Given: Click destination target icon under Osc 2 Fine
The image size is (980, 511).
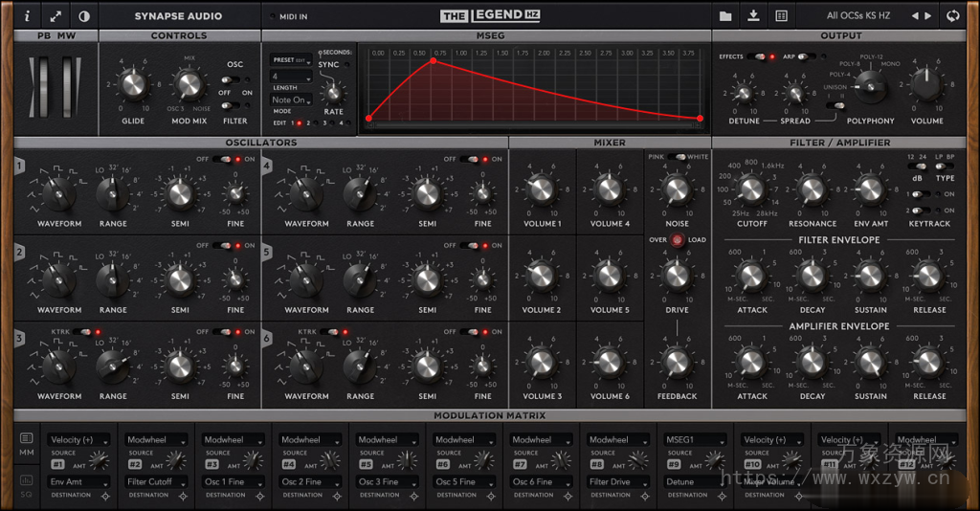Looking at the screenshot, I should (x=337, y=497).
